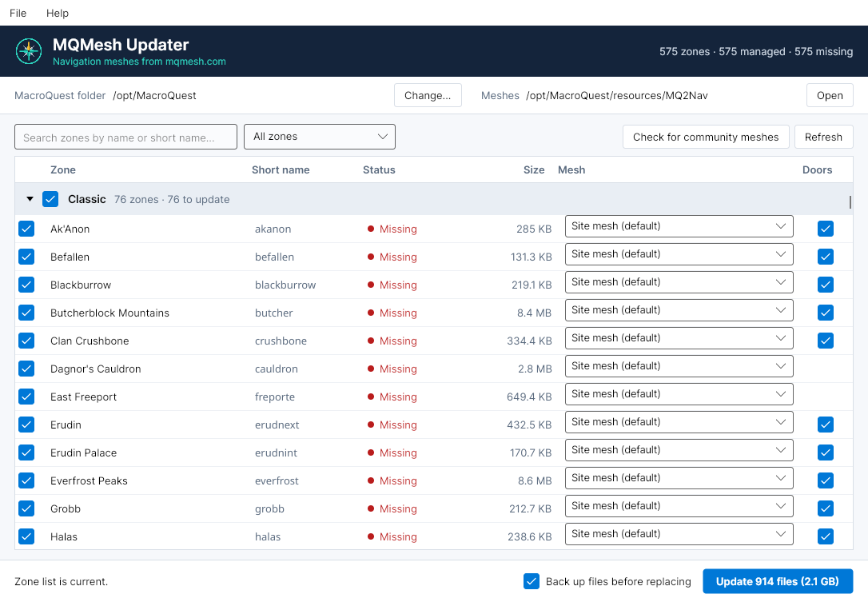Sort by the Short name column header
The image size is (868, 602).
280,169
